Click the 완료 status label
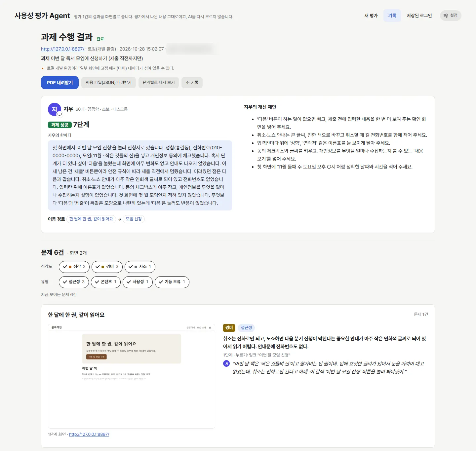 (x=100, y=39)
